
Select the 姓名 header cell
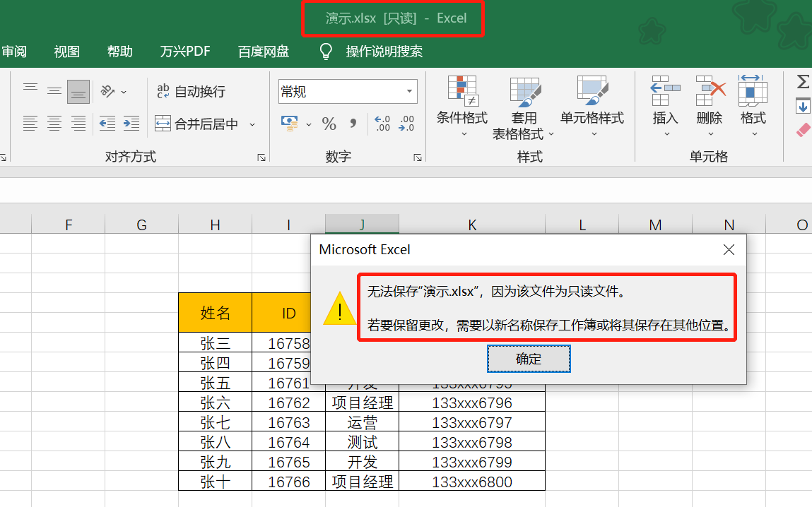(x=216, y=313)
